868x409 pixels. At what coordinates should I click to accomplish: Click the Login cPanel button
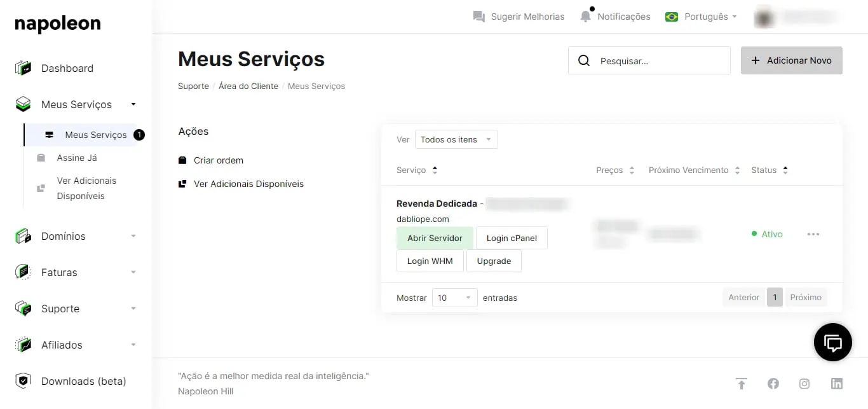pyautogui.click(x=512, y=238)
